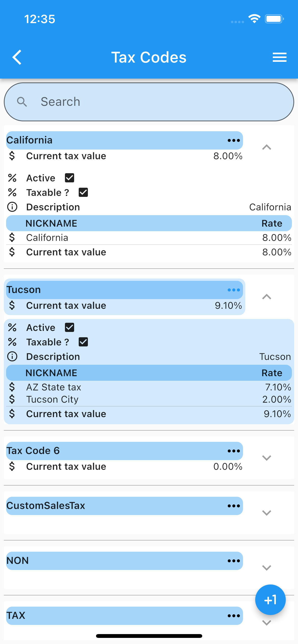Toggle Taxable checkbox under California
The image size is (298, 644).
[83, 193]
